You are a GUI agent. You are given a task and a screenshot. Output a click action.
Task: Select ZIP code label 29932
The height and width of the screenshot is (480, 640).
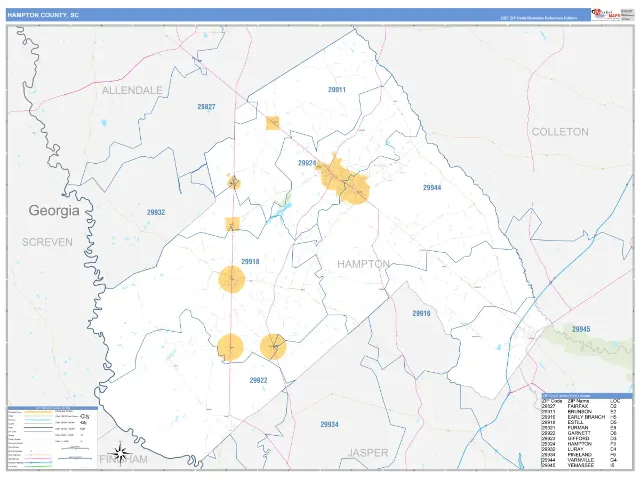156,212
